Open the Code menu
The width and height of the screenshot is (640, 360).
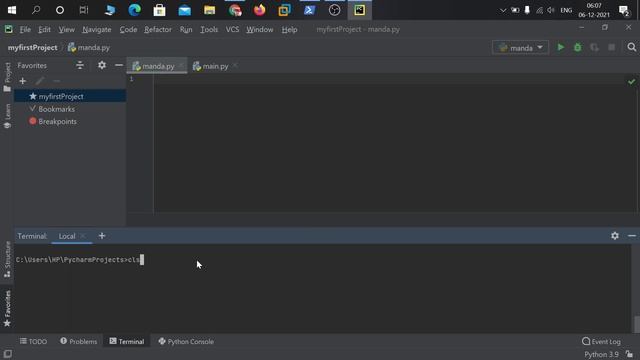coord(128,29)
